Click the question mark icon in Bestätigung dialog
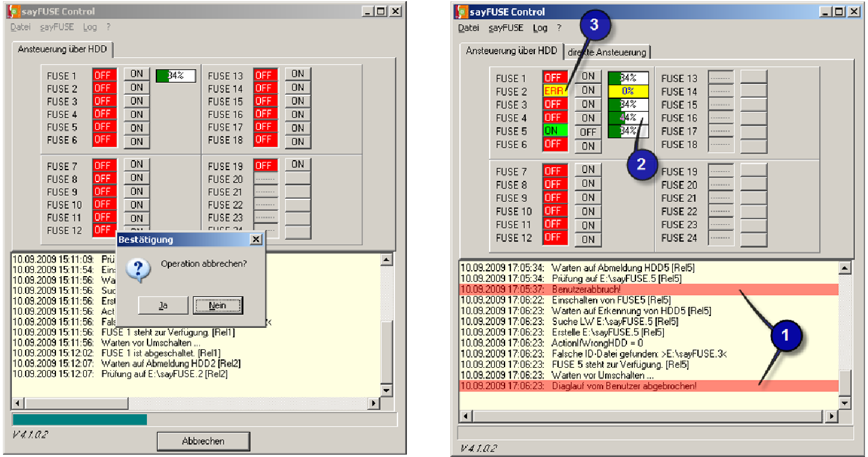Image resolution: width=868 pixels, height=457 pixels. [x=138, y=270]
